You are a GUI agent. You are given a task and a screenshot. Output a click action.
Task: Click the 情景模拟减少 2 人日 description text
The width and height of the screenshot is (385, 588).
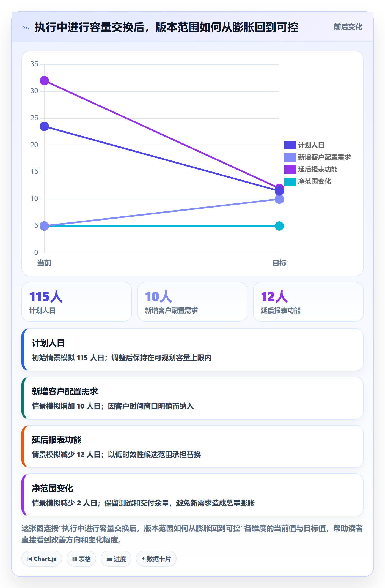point(143,503)
